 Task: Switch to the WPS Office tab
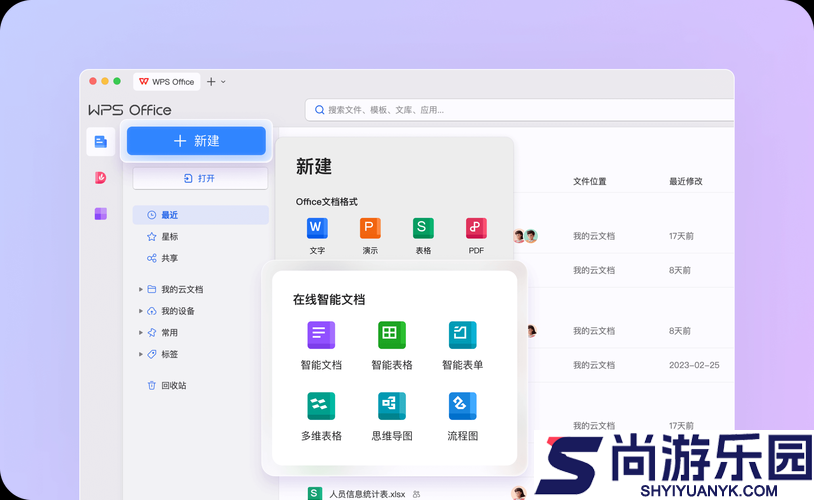167,82
